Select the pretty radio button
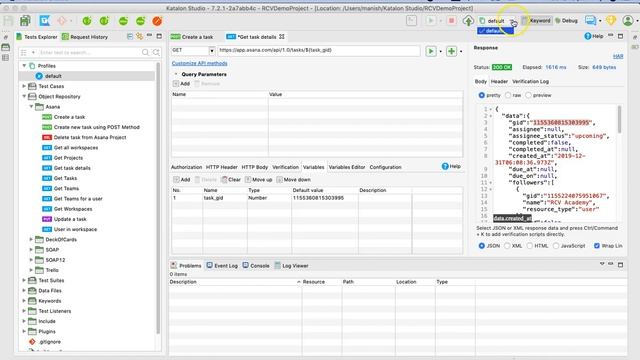The image size is (640, 360). pos(482,95)
